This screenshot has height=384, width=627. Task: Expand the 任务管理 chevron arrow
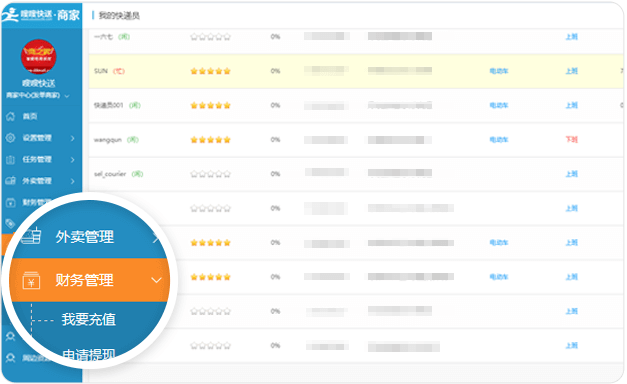[72, 160]
